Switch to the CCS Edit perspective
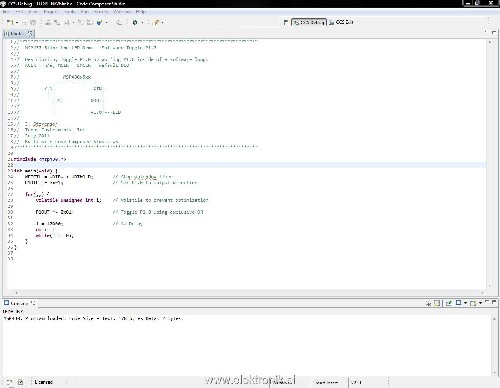The image size is (500, 388). point(341,22)
